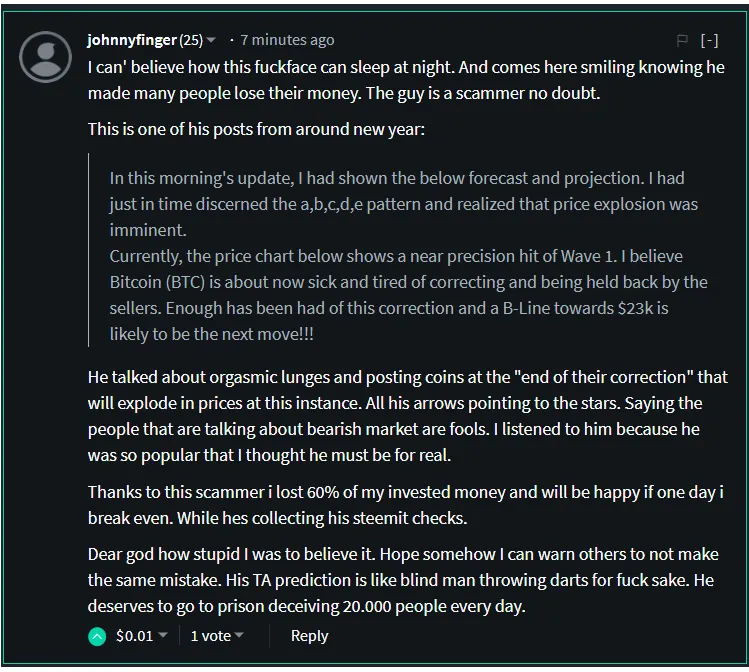The image size is (749, 672).
Task: Open the '7 minutes ago' permalink
Action: [x=287, y=40]
